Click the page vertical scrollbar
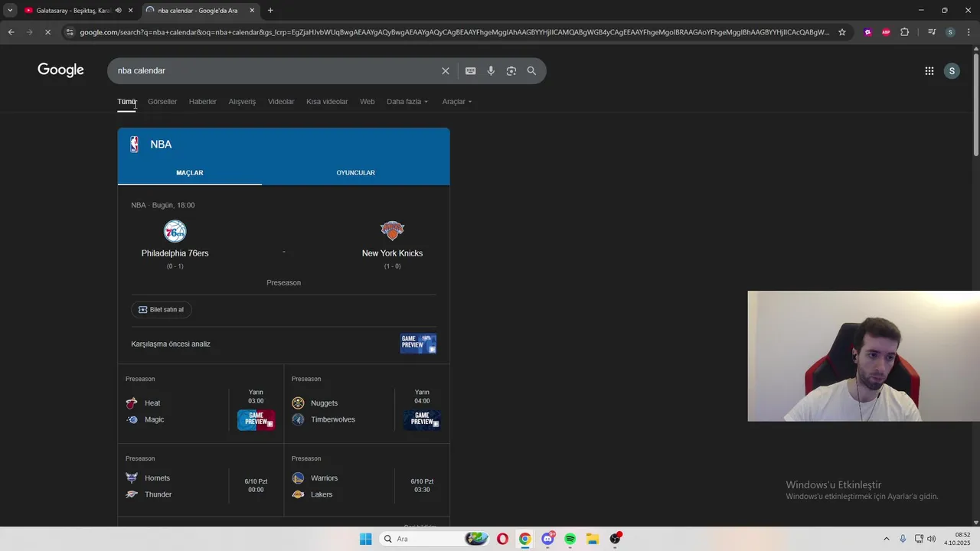The height and width of the screenshot is (551, 980). [975, 103]
